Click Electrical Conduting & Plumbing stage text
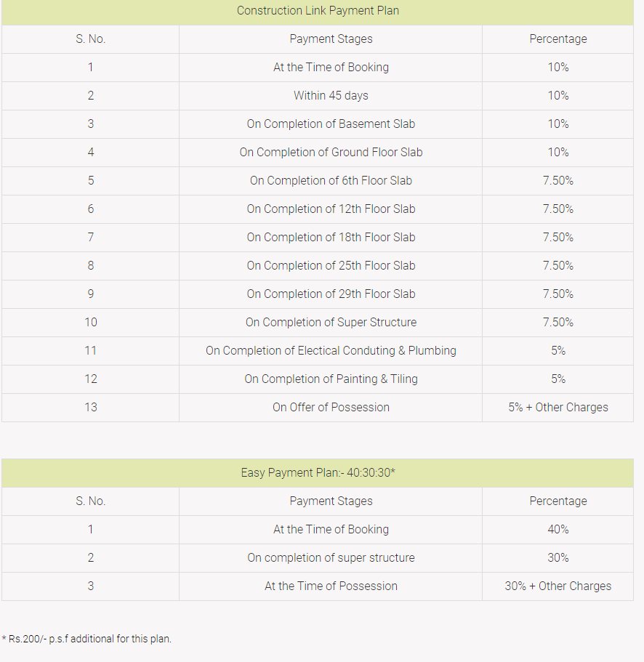 [331, 351]
